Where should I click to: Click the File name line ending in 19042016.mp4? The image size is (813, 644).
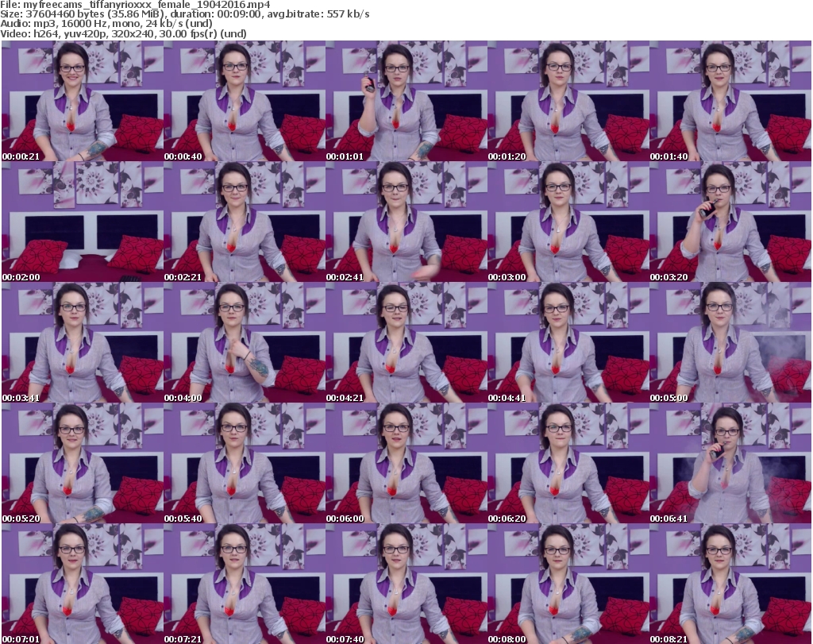pos(135,5)
